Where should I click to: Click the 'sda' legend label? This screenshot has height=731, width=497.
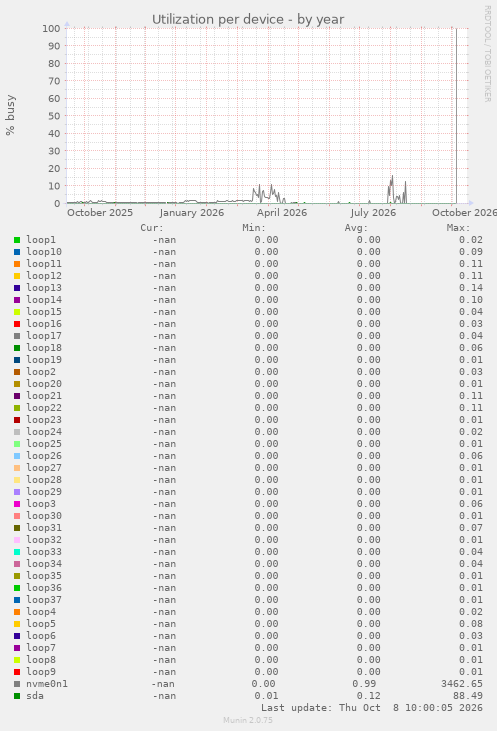coord(35,696)
